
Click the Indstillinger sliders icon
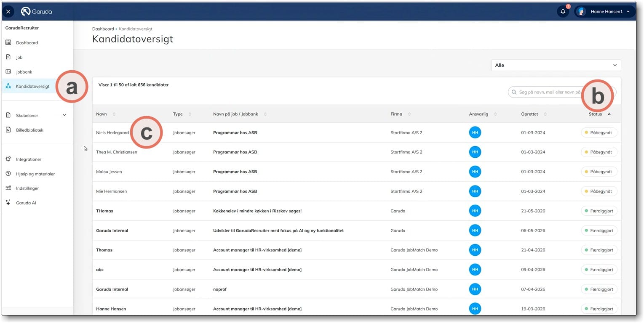click(8, 188)
